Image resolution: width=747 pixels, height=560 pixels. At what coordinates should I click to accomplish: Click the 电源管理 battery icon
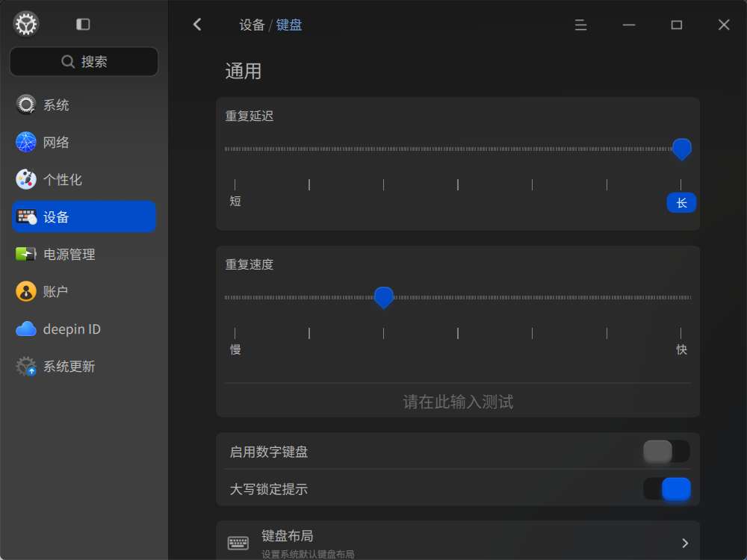pyautogui.click(x=25, y=254)
